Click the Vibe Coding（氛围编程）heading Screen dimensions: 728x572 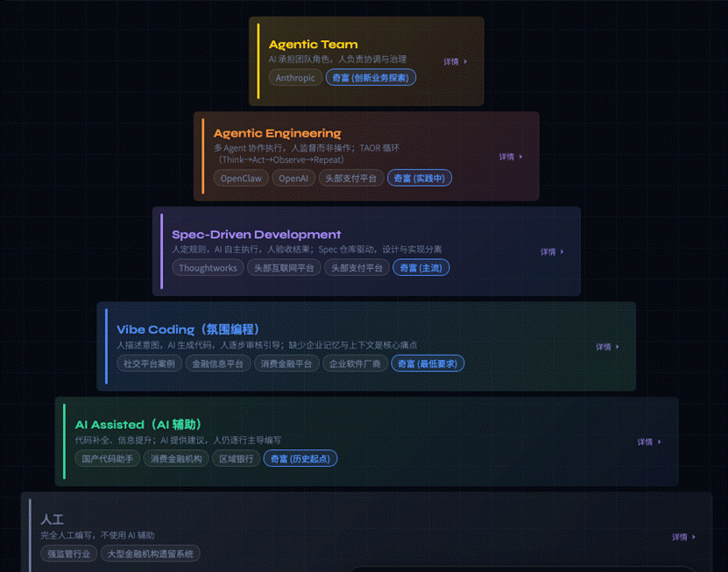(188, 329)
